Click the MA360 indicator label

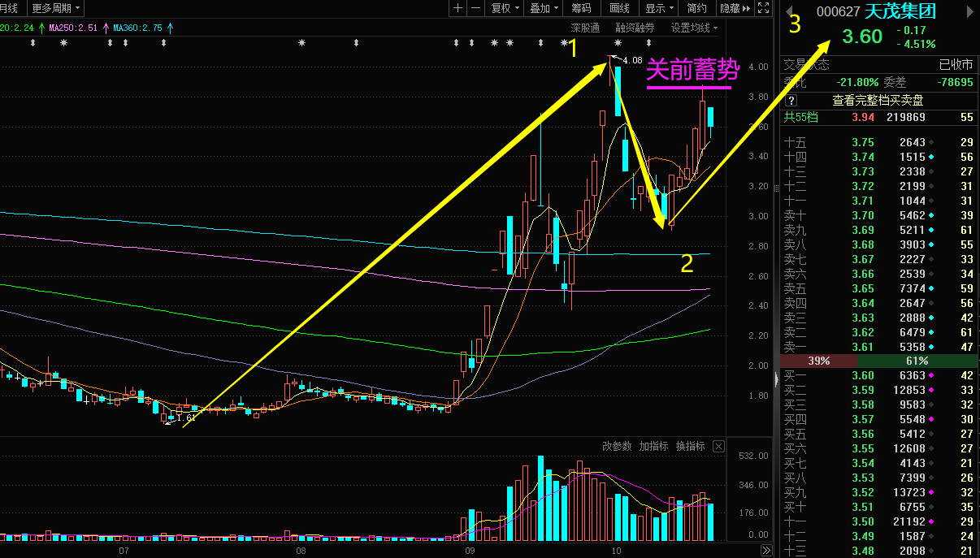138,28
